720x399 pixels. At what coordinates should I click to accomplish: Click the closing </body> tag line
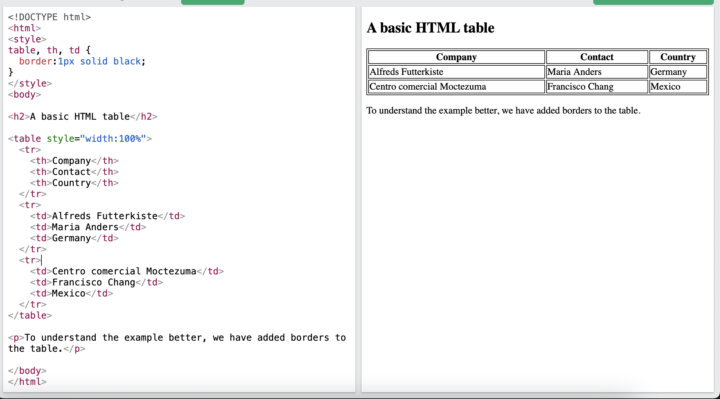(x=27, y=371)
